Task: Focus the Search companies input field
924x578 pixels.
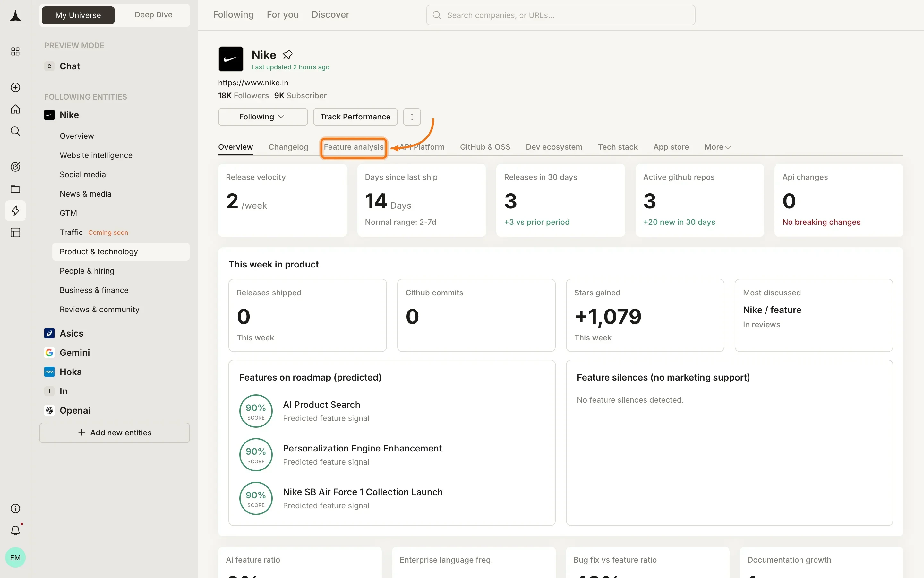Action: coord(560,15)
